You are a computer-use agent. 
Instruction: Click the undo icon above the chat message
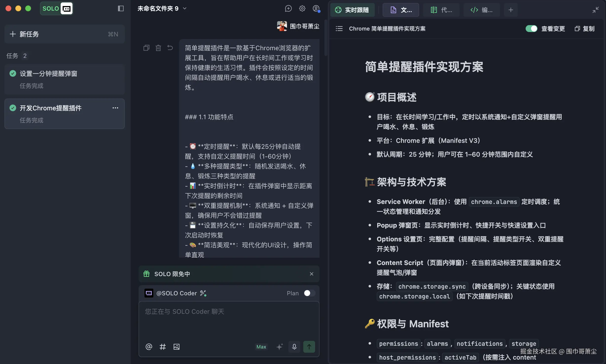(170, 48)
